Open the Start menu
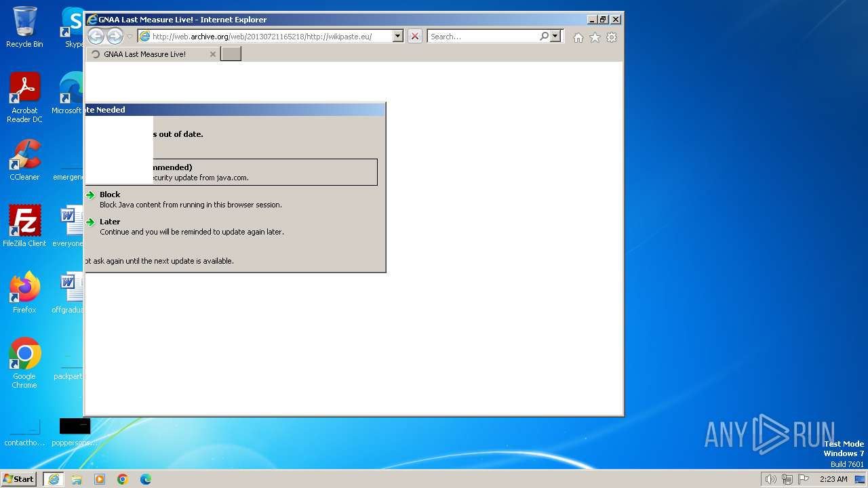Viewport: 868px width, 488px height. coord(19,479)
